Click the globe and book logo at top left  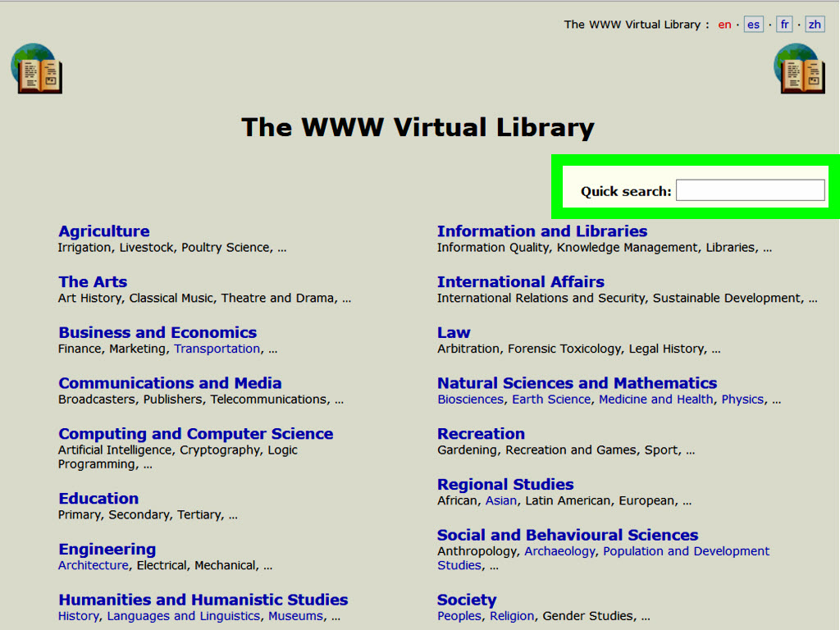coord(36,69)
